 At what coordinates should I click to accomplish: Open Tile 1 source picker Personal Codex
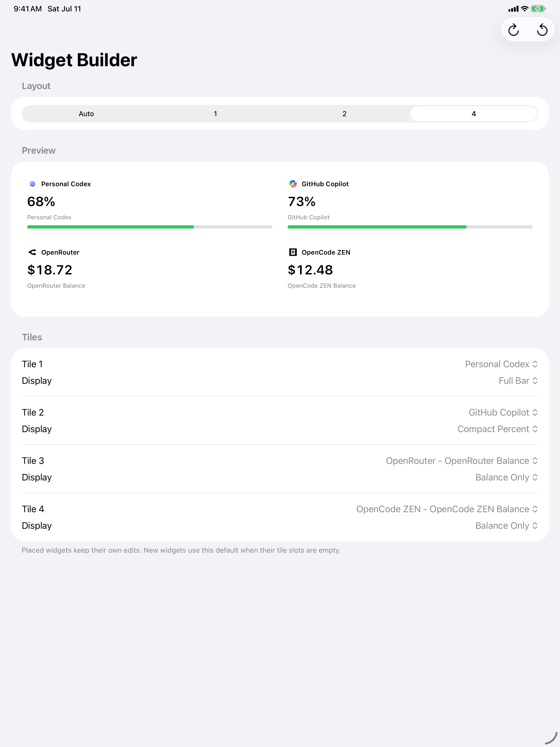[501, 364]
